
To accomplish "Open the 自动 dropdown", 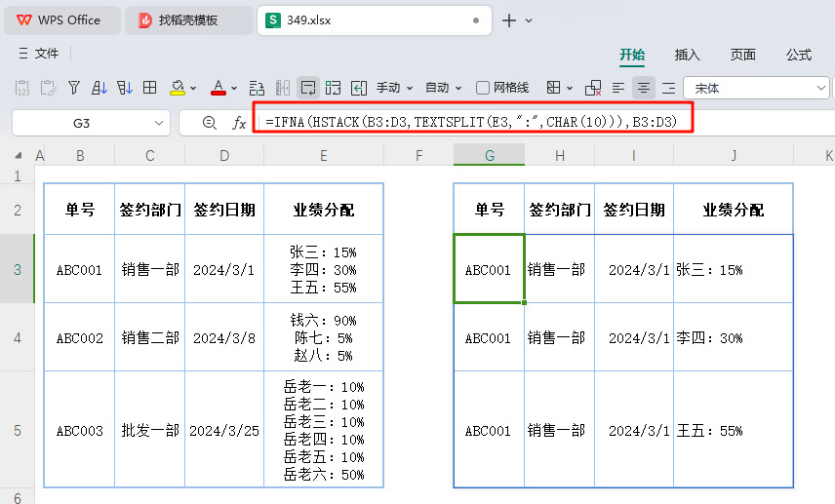I will tap(443, 88).
